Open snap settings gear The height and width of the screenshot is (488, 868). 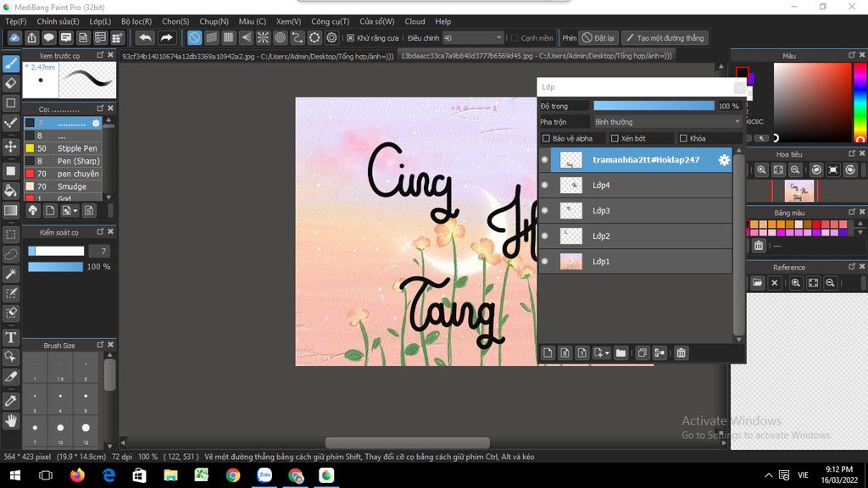(x=331, y=37)
